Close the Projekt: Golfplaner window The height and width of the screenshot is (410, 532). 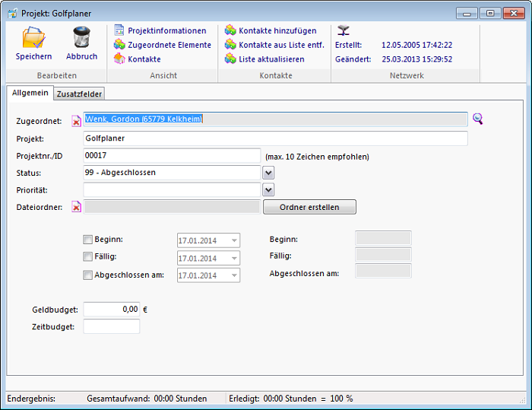point(514,14)
